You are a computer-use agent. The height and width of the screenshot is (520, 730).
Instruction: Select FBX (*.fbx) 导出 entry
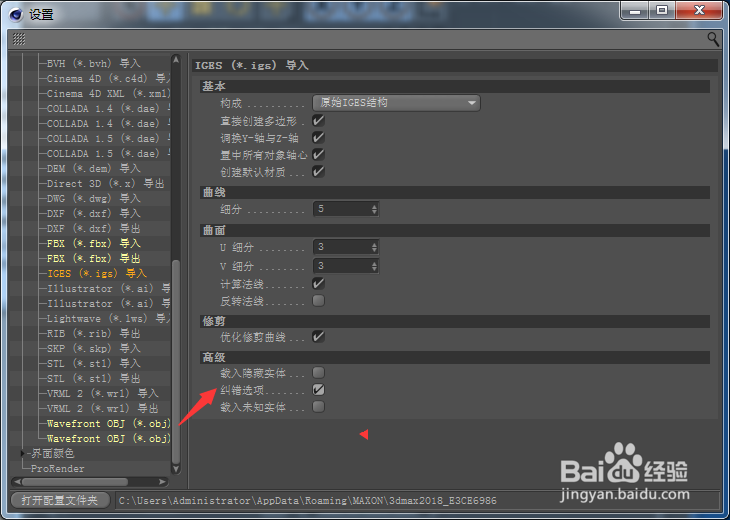(x=94, y=258)
